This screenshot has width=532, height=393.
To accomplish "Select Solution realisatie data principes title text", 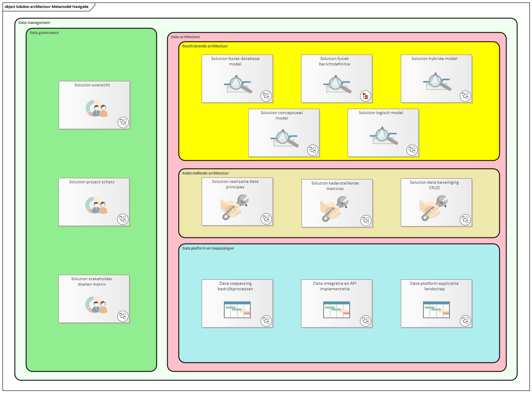I will (235, 184).
